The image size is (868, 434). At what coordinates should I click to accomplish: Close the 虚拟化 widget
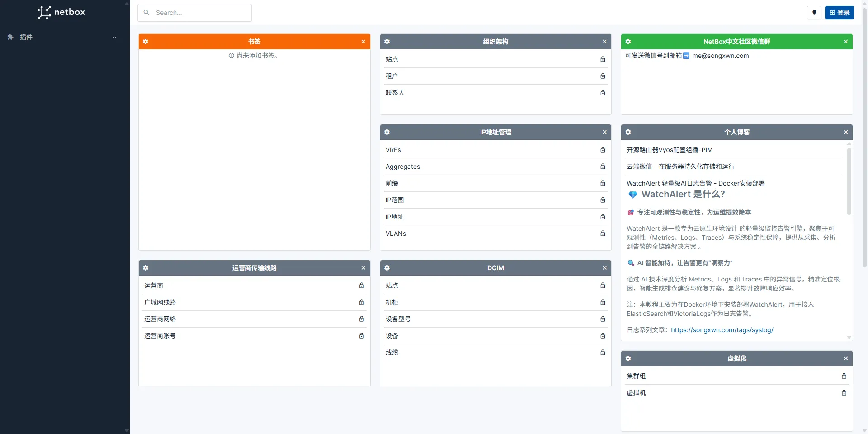[846, 358]
